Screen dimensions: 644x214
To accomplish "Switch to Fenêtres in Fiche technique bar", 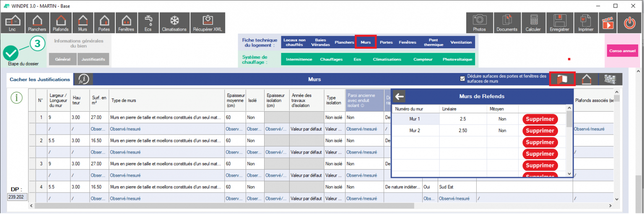I will (408, 42).
